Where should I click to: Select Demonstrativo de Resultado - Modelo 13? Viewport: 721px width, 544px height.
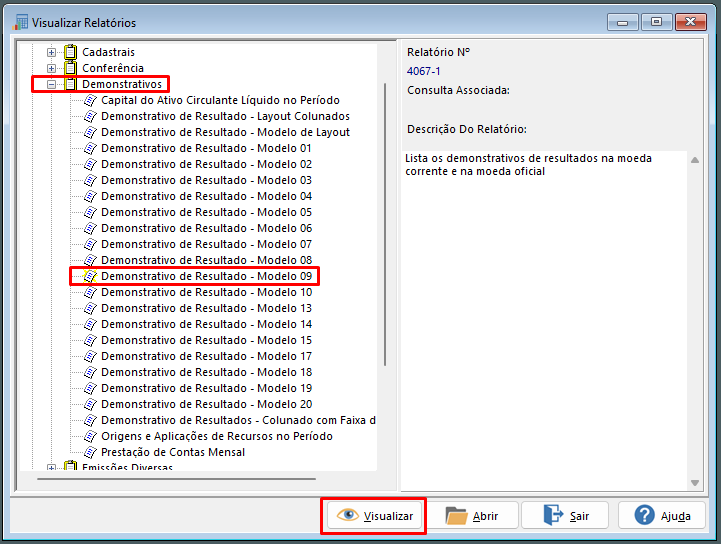(x=206, y=309)
